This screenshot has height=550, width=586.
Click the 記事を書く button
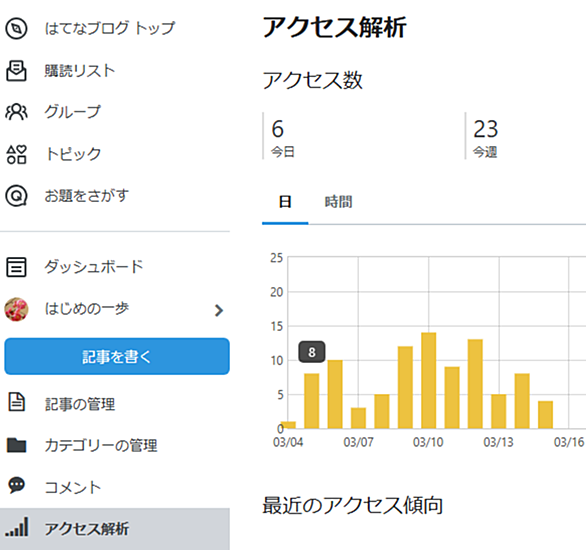click(117, 356)
